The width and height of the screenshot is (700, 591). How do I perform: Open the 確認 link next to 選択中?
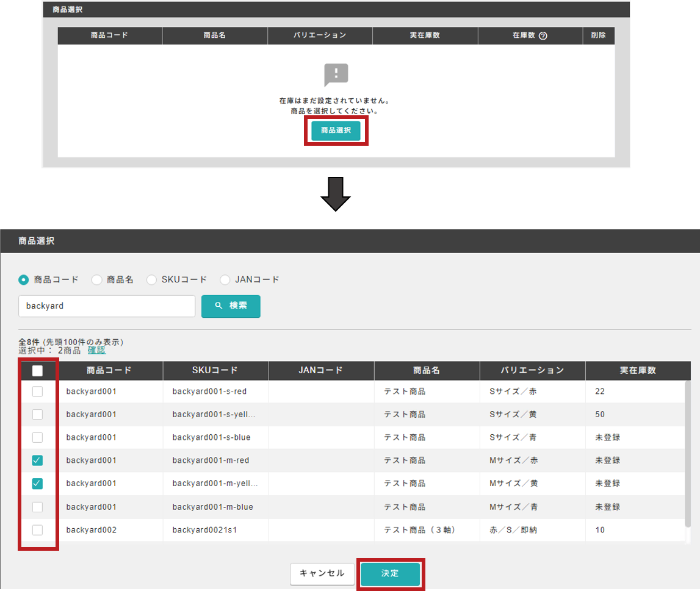coord(96,351)
